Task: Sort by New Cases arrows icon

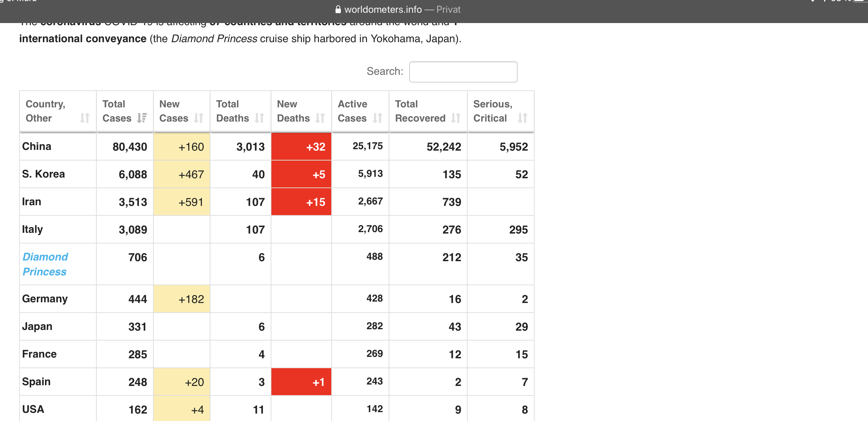Action: click(x=199, y=118)
